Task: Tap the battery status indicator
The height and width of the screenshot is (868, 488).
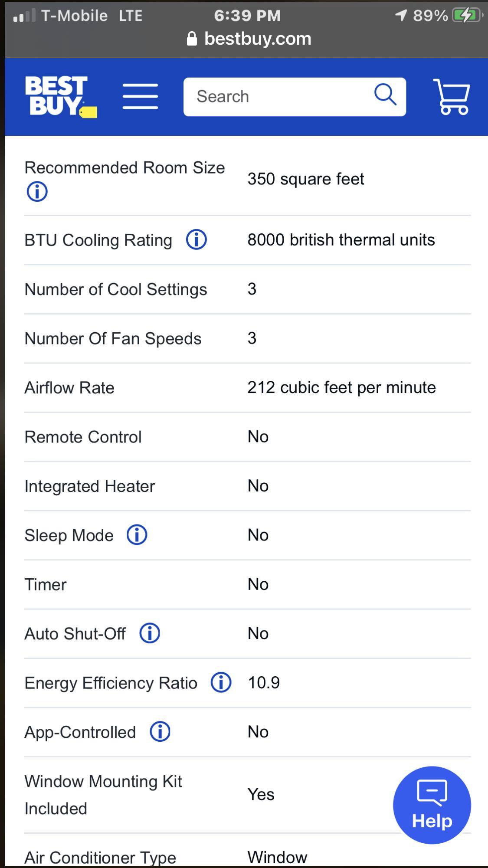Action: click(467, 16)
